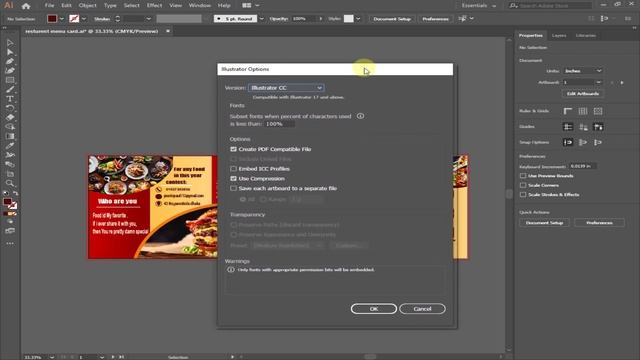Click Cancel in Illustrator Options dialog
Screen dimensions: 640x360
click(422, 309)
